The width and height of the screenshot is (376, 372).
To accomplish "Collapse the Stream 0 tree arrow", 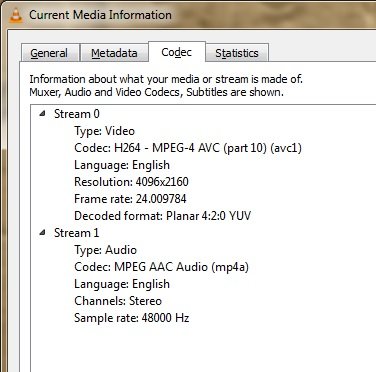I will point(42,114).
